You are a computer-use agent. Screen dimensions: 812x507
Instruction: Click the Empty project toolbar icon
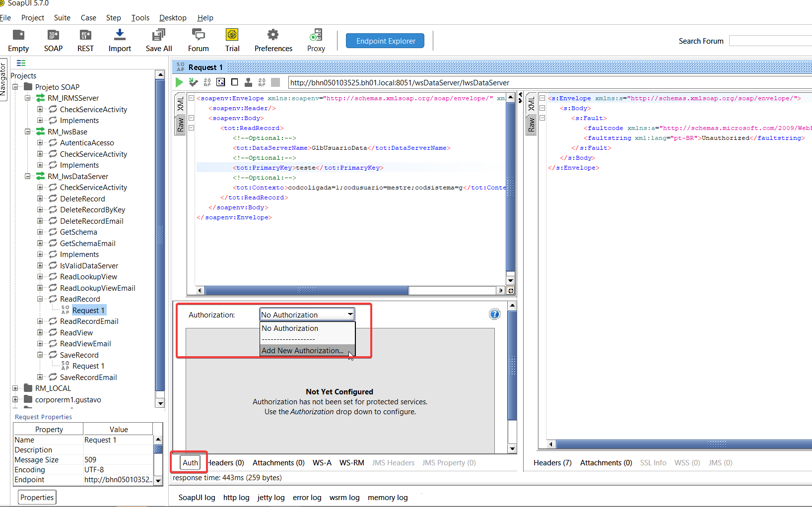click(18, 35)
